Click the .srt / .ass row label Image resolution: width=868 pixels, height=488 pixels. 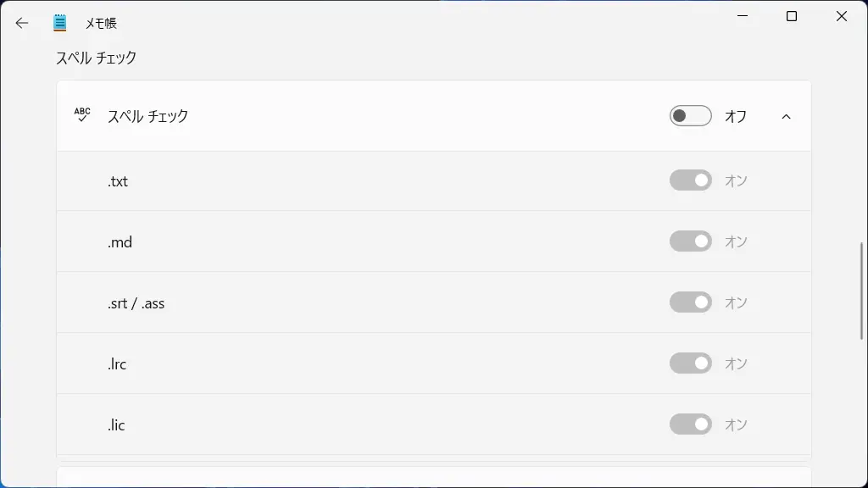pos(136,303)
